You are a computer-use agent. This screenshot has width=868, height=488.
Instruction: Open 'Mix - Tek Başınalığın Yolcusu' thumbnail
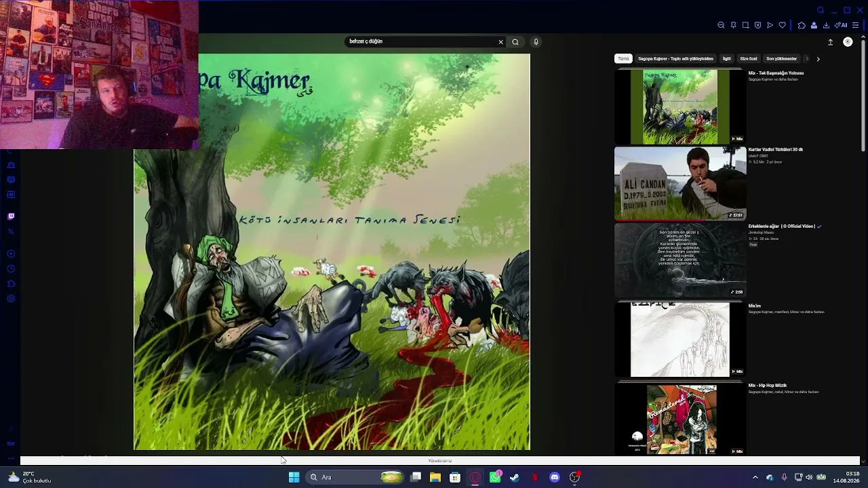click(680, 106)
